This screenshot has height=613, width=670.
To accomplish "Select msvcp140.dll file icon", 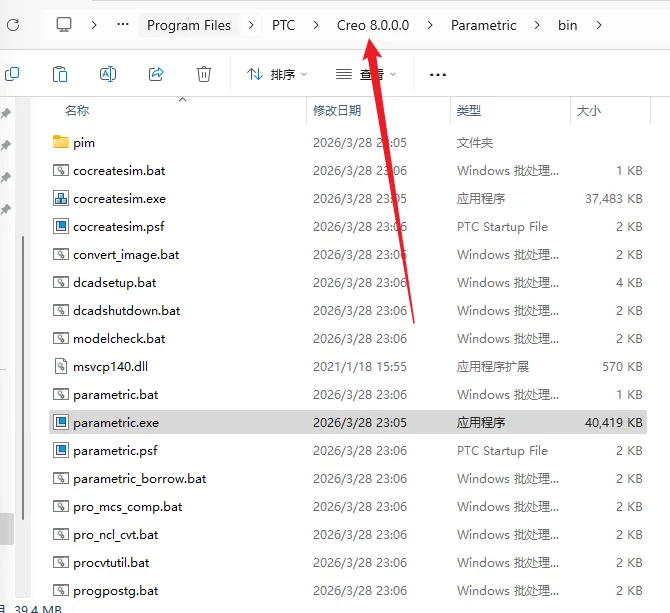I will pos(61,366).
